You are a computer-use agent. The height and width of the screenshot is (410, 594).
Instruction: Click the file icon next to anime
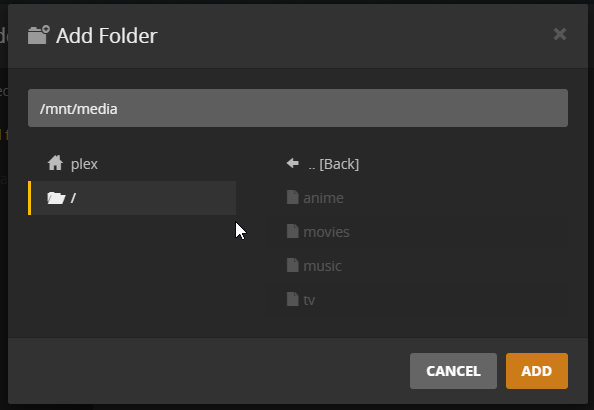coord(292,197)
